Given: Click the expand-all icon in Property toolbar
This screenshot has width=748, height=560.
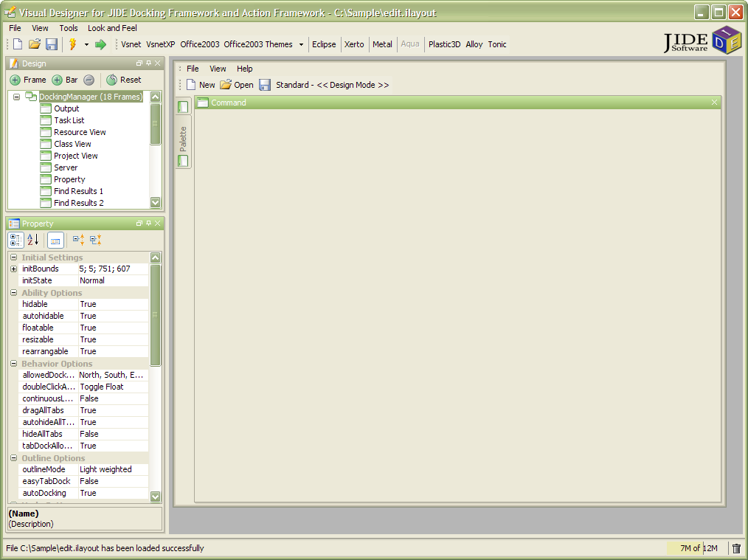Looking at the screenshot, I should pos(79,240).
